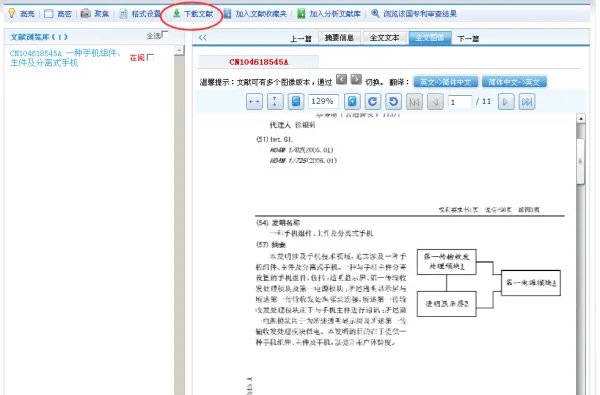600x395 pixels.
Task: Tick the 在阅 checkbox beside CN104618545A
Action: (x=150, y=57)
